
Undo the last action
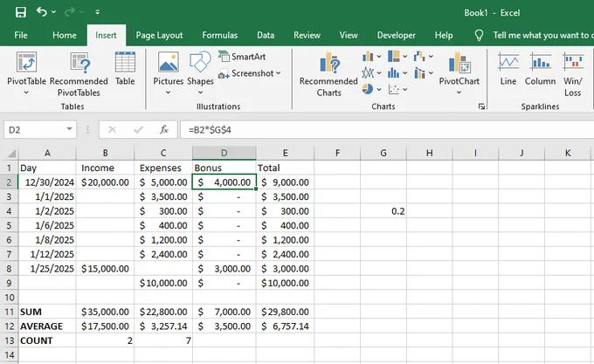pyautogui.click(x=41, y=12)
